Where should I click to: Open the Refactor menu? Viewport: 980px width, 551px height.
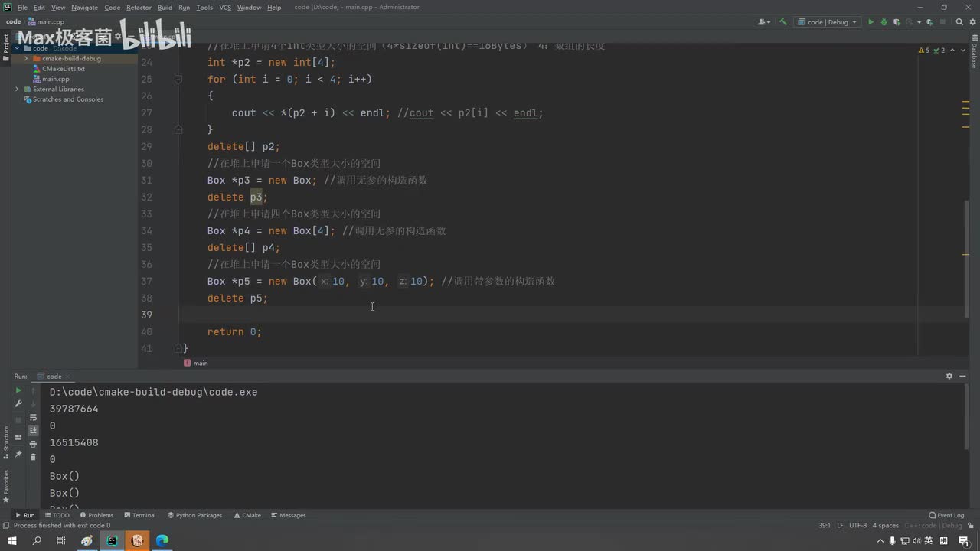139,7
